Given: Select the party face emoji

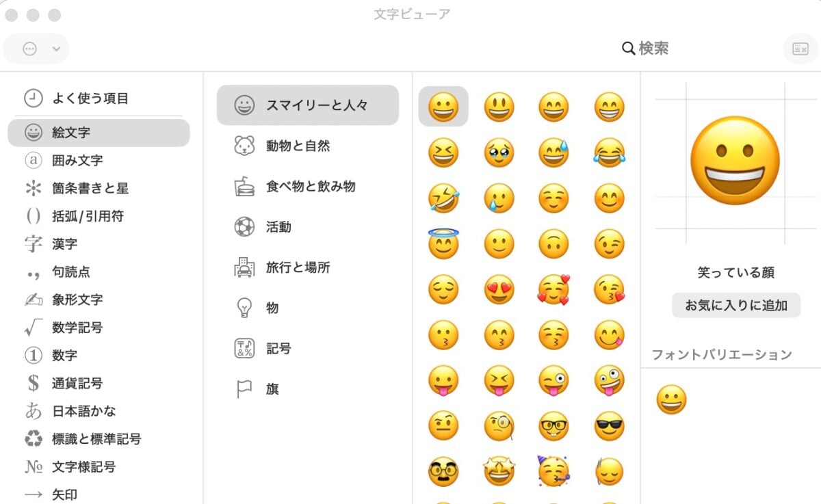Looking at the screenshot, I should pyautogui.click(x=553, y=471).
